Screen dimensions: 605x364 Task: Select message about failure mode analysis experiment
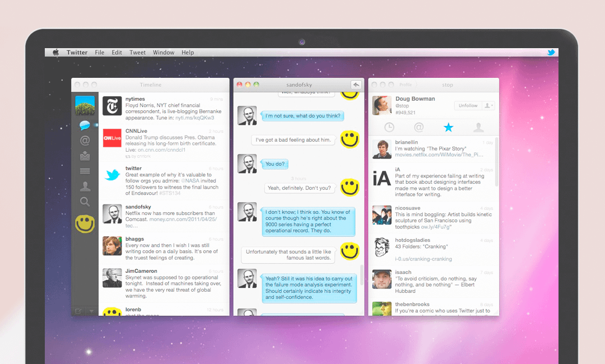point(309,288)
